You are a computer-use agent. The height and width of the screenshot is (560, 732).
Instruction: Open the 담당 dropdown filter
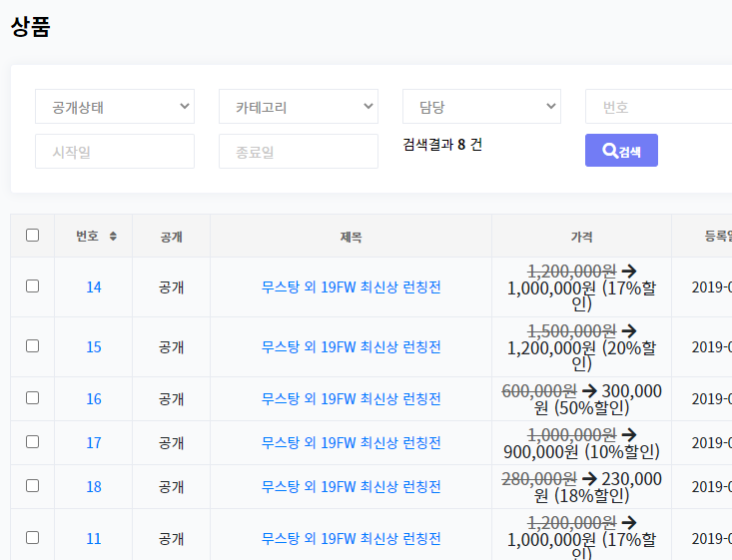click(x=481, y=107)
